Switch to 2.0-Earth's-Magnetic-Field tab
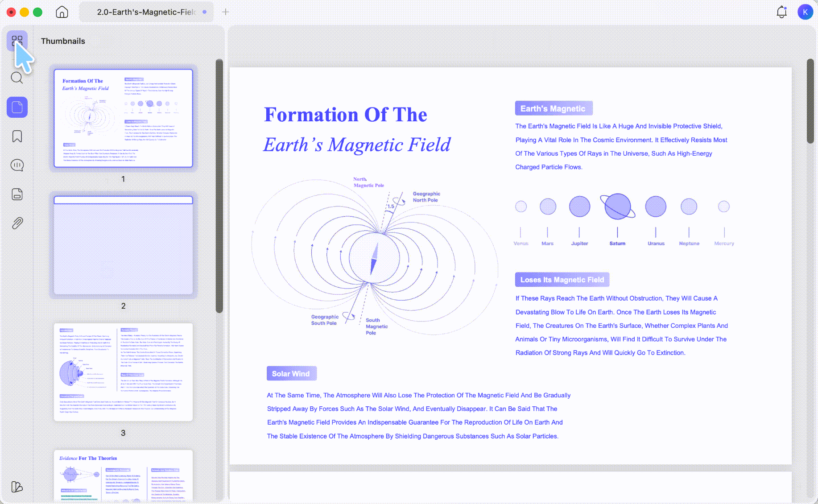This screenshot has height=504, width=818. coord(146,12)
